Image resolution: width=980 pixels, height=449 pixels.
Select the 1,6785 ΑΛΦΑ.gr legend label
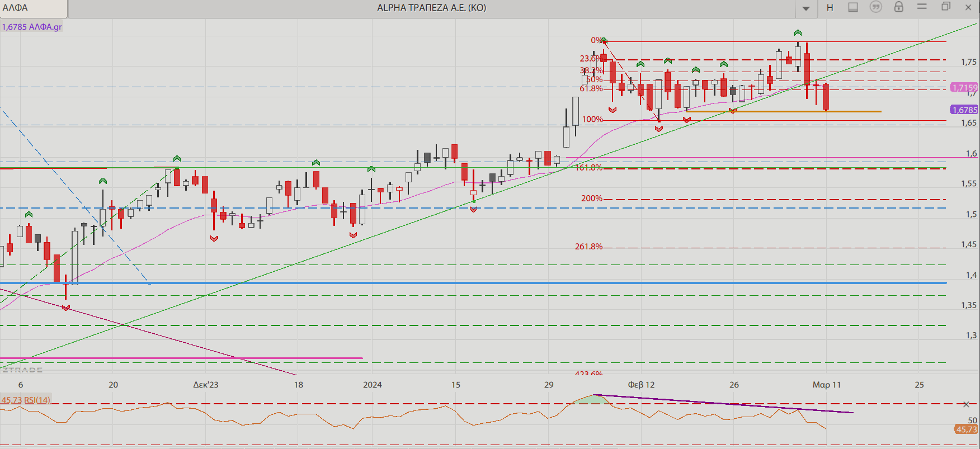tap(32, 27)
